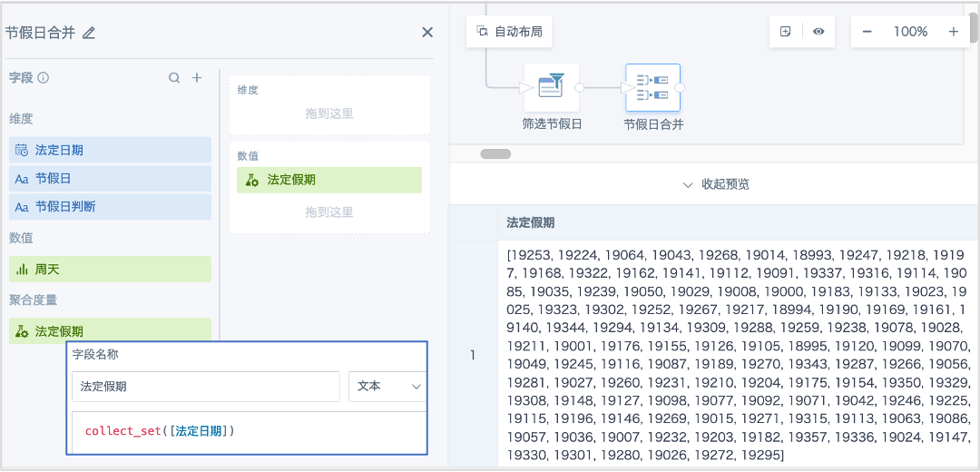Click the info icon next to 字段
Screen dimensions: 980x472
tap(44, 78)
